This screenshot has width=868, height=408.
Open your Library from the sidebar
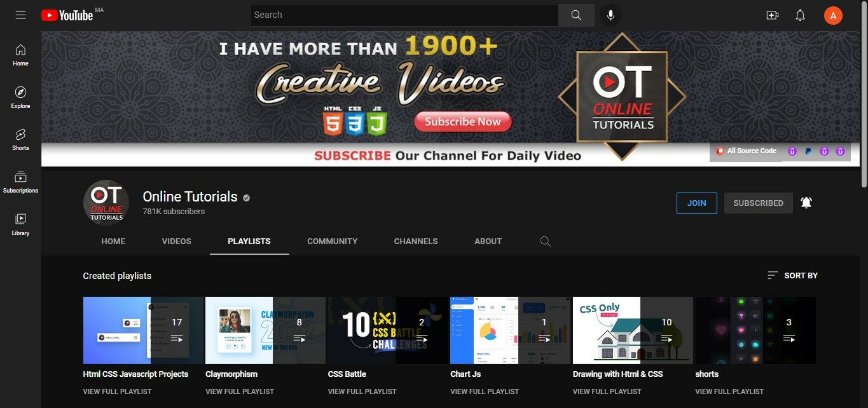(20, 224)
